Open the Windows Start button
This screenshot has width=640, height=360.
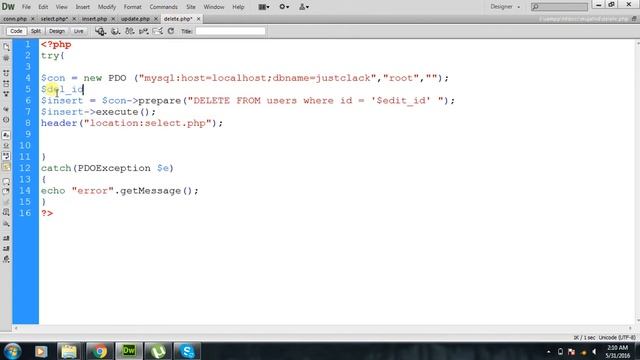(x=12, y=351)
